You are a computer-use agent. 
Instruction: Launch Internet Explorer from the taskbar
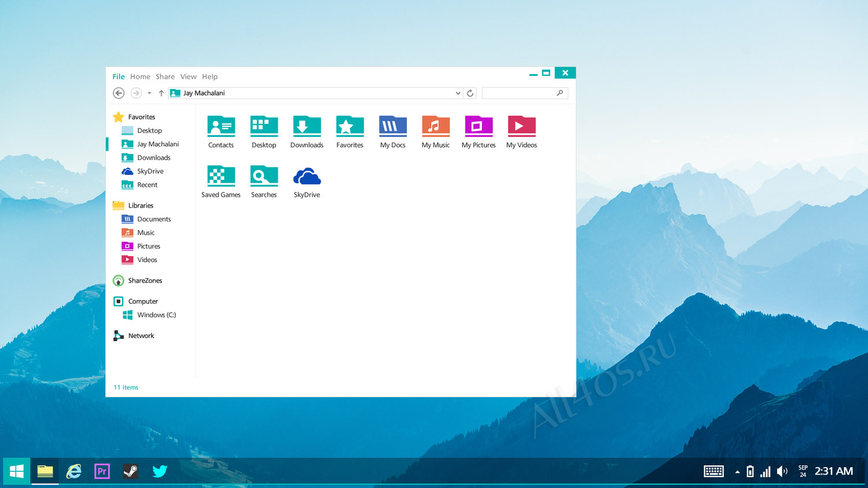[73, 471]
